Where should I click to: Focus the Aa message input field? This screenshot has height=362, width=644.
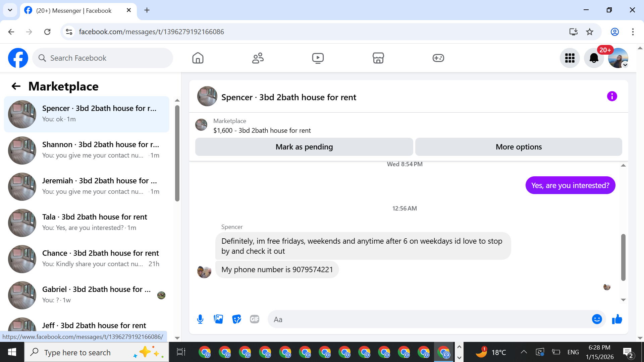tap(429, 319)
